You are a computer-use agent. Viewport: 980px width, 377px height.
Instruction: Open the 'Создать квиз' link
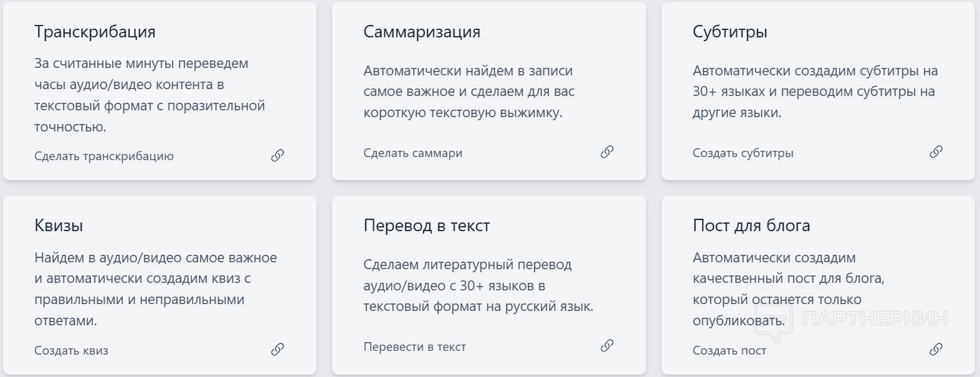click(x=71, y=351)
